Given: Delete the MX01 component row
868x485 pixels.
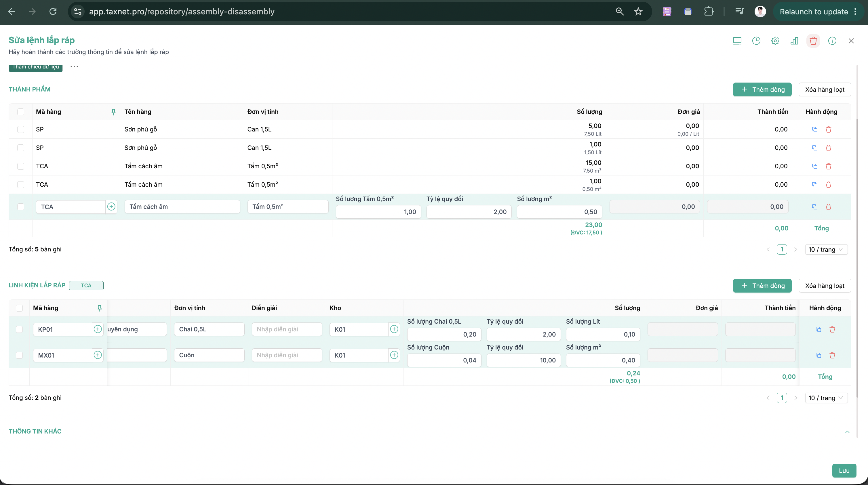Looking at the screenshot, I should (832, 355).
